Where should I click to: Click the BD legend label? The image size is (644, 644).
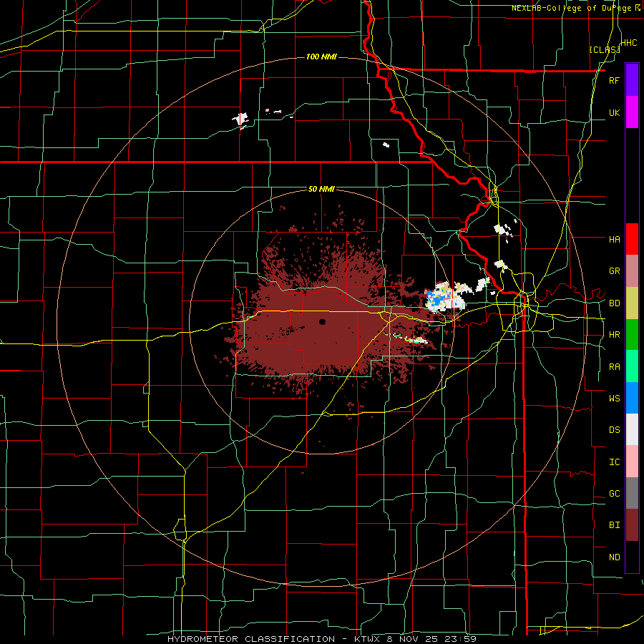[614, 303]
